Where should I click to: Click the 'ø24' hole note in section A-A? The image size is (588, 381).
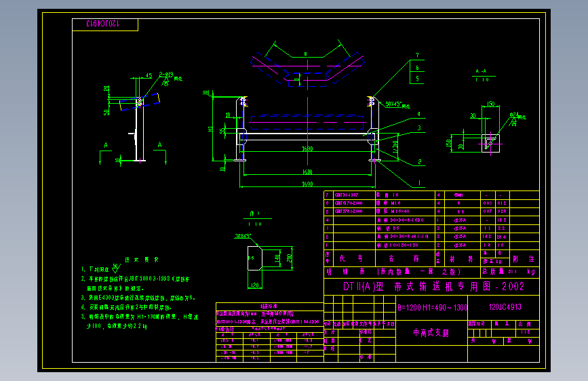514,115
